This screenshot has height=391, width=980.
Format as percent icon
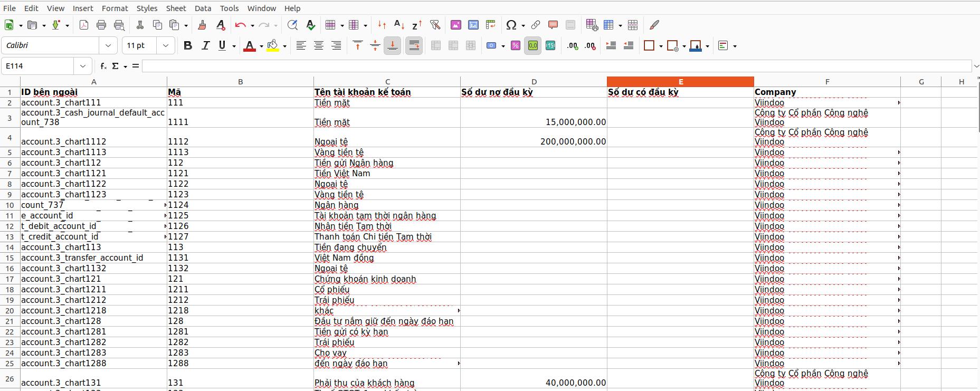(516, 45)
